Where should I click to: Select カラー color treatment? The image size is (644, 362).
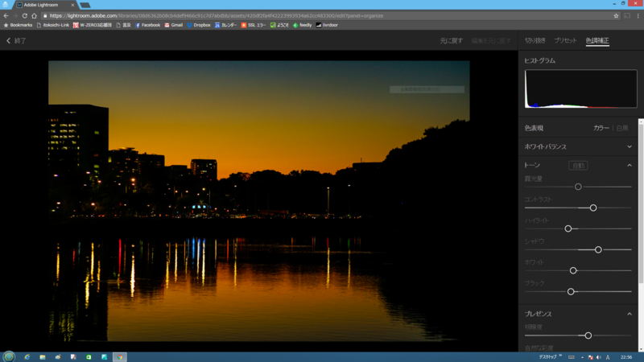coord(601,128)
